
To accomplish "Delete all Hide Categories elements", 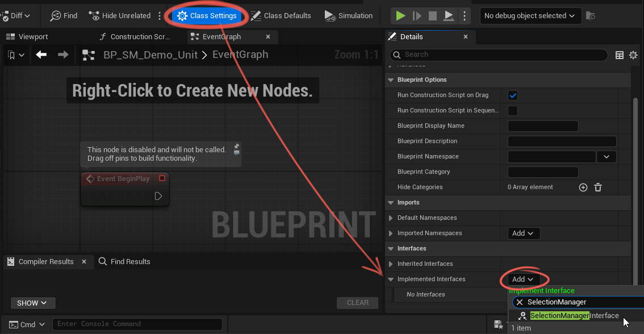I will (x=598, y=187).
